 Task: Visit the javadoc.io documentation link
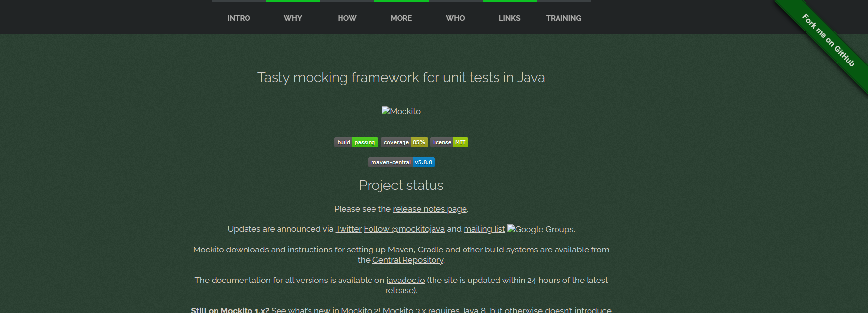(x=405, y=280)
